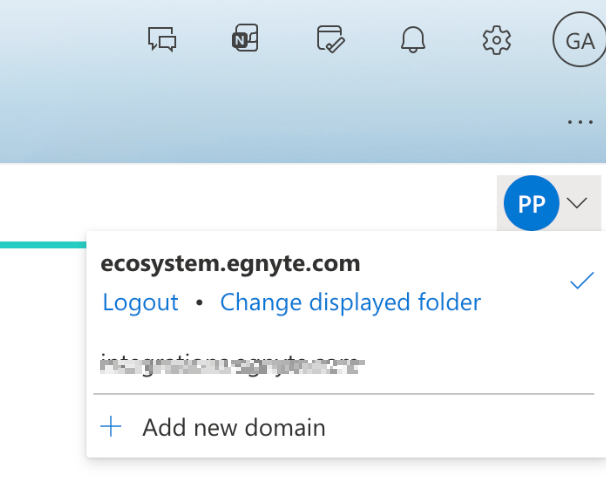This screenshot has width=606, height=488.
Task: Click the PP user avatar circle
Action: pyautogui.click(x=531, y=204)
